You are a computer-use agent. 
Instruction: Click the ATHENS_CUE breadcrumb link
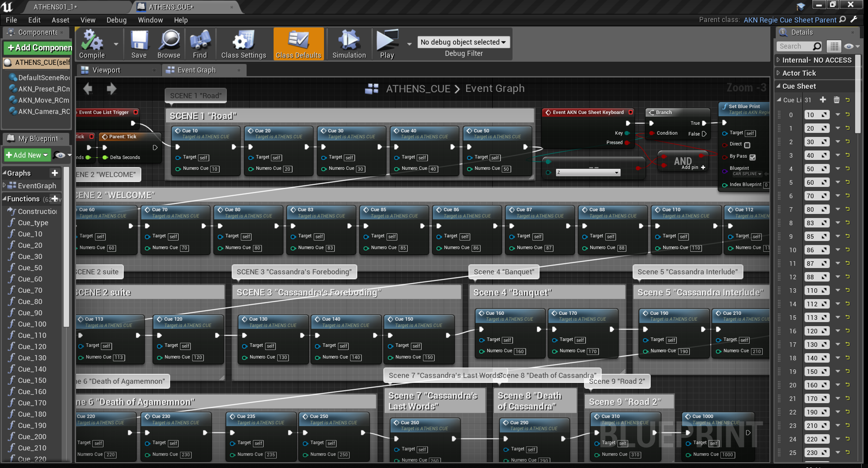pyautogui.click(x=418, y=89)
